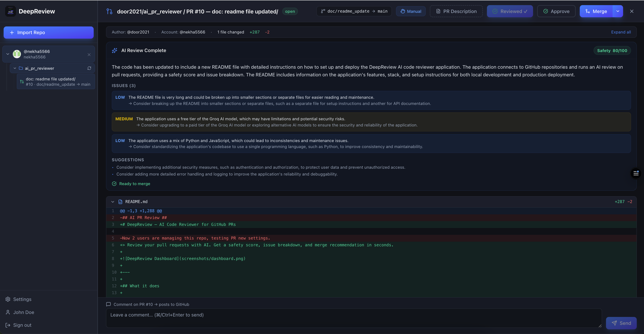Click the Import Repo button
This screenshot has width=644, height=334.
(48, 32)
